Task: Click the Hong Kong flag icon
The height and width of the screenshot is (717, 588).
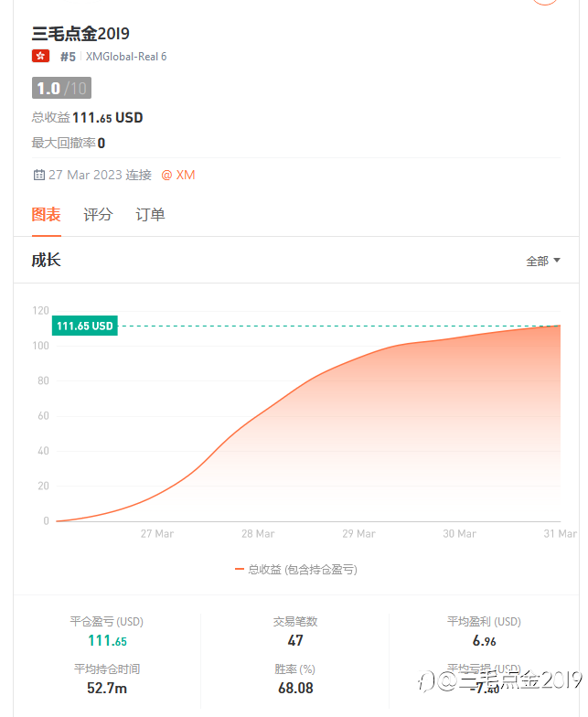Action: point(40,57)
